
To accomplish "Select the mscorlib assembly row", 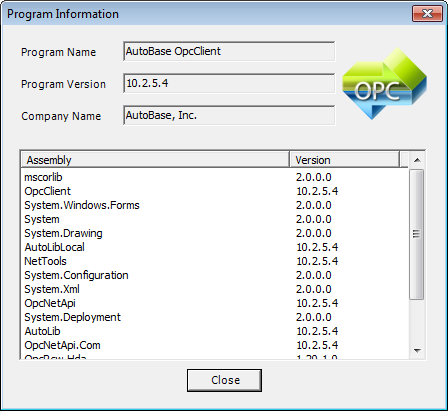I will pyautogui.click(x=214, y=177).
